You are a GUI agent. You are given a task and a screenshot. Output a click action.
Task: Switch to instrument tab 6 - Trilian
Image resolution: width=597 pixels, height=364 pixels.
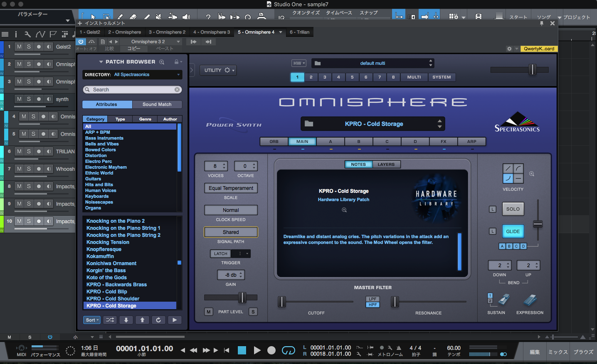tap(300, 32)
